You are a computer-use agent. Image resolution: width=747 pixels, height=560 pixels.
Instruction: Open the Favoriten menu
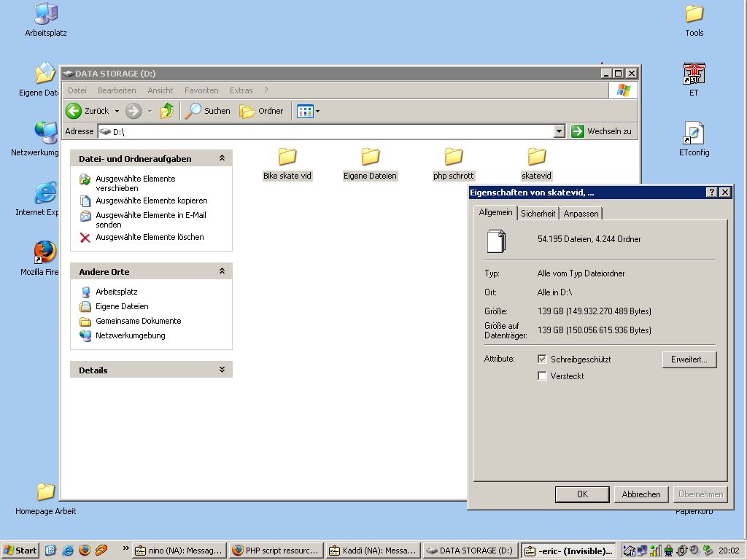pyautogui.click(x=201, y=90)
